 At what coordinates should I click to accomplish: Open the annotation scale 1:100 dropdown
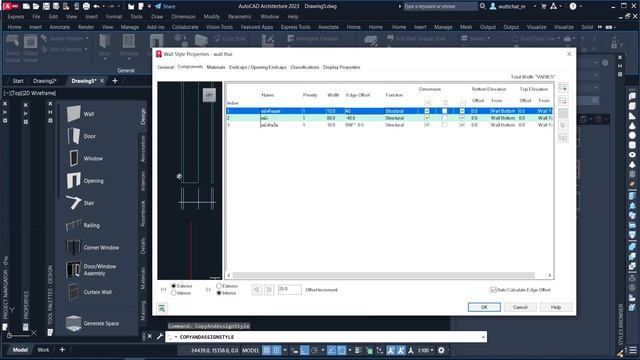click(425, 350)
